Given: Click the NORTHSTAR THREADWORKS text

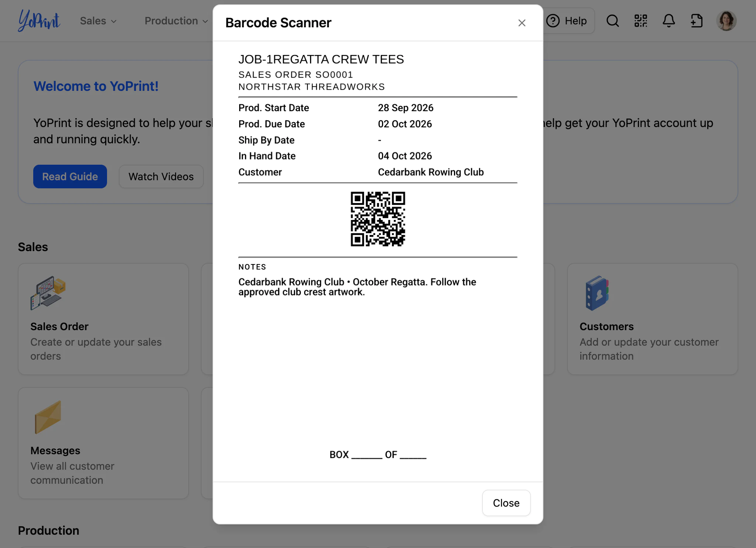Looking at the screenshot, I should coord(312,87).
